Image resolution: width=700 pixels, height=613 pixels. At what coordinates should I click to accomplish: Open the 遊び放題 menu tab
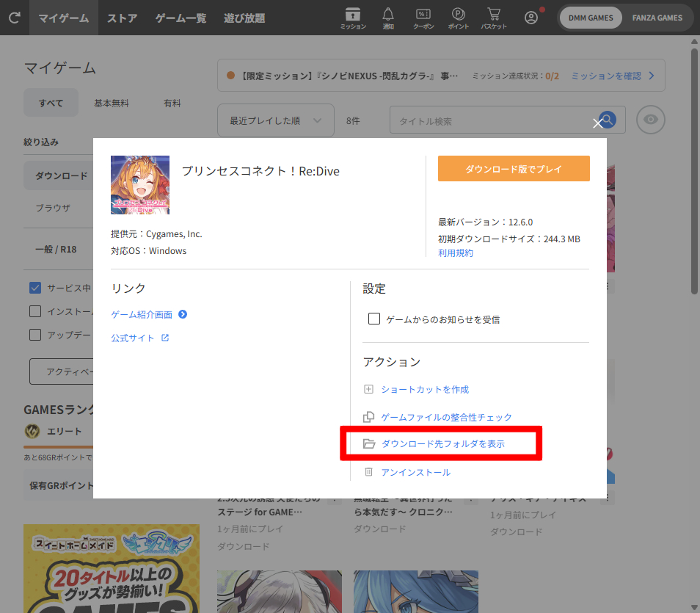pyautogui.click(x=244, y=18)
